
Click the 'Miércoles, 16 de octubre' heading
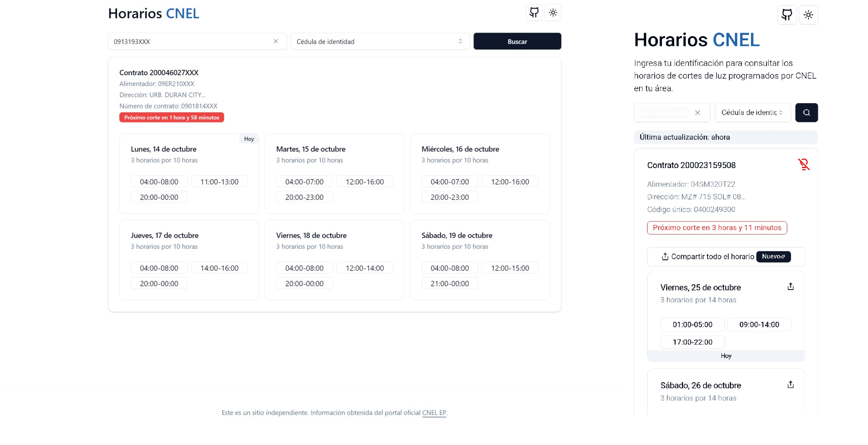pyautogui.click(x=460, y=149)
